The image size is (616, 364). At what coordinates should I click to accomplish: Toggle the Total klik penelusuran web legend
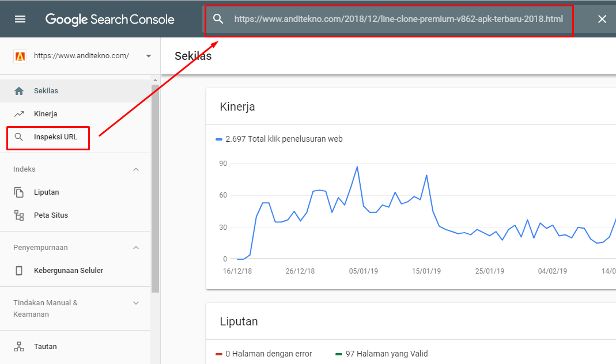(x=279, y=139)
